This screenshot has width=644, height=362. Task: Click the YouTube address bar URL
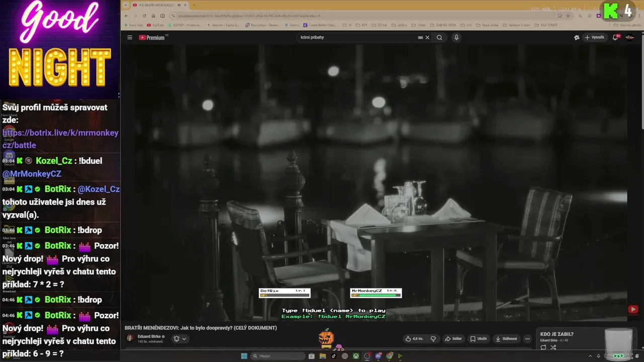[x=249, y=16]
